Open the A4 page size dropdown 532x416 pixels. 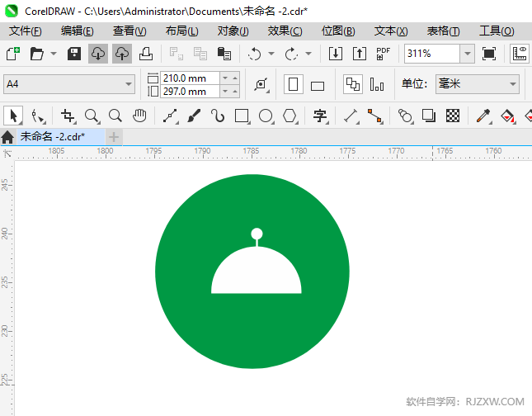[x=69, y=84]
